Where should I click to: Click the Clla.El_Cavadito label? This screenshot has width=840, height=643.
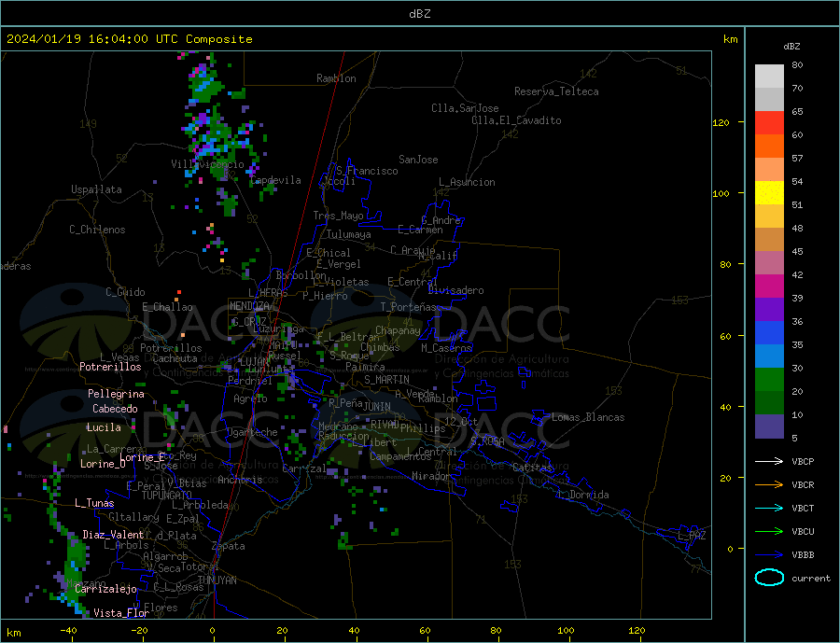[516, 120]
